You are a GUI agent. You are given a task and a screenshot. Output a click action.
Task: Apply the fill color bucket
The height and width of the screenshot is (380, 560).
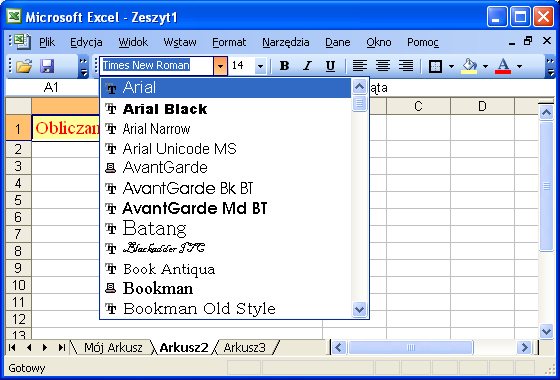pyautogui.click(x=469, y=66)
